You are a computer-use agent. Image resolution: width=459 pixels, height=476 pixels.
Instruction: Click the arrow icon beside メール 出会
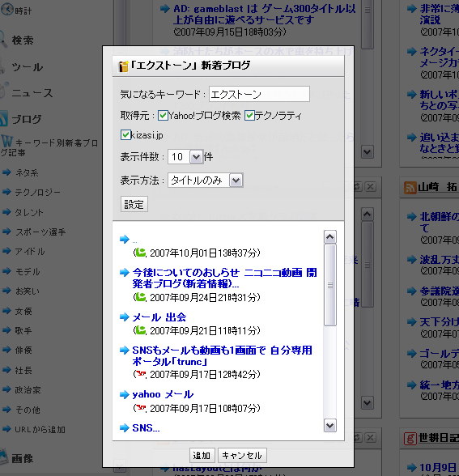(124, 317)
